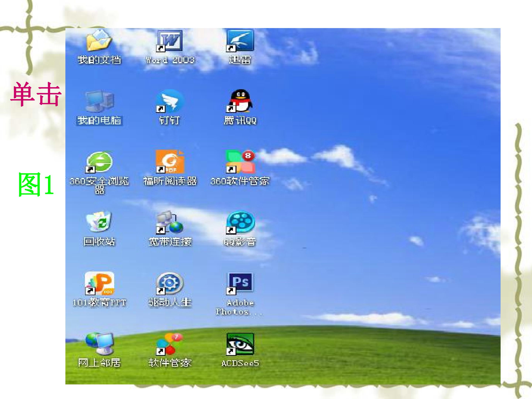
Task: Select the 101教育PPT text label
Action: click(99, 302)
